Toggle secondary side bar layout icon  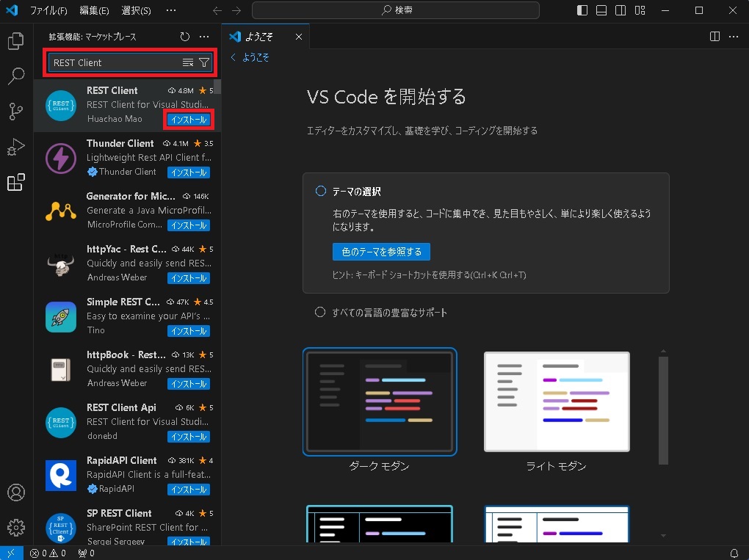(x=620, y=10)
